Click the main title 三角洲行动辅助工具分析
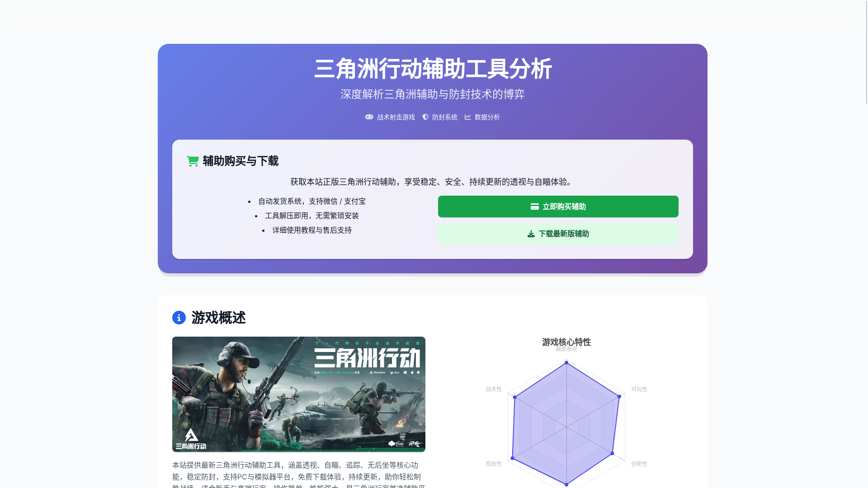The image size is (868, 488). 433,69
